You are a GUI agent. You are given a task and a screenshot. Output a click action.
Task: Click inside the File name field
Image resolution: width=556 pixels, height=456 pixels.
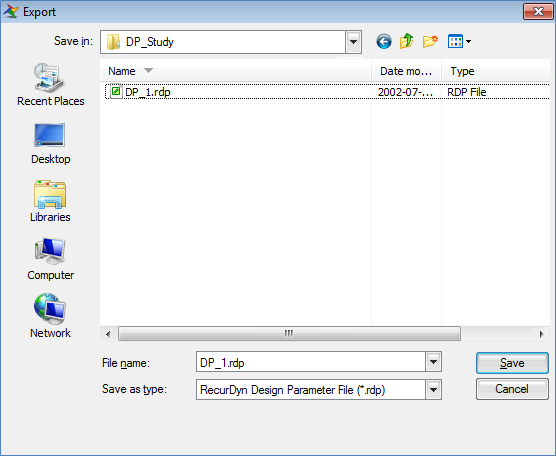click(x=311, y=362)
